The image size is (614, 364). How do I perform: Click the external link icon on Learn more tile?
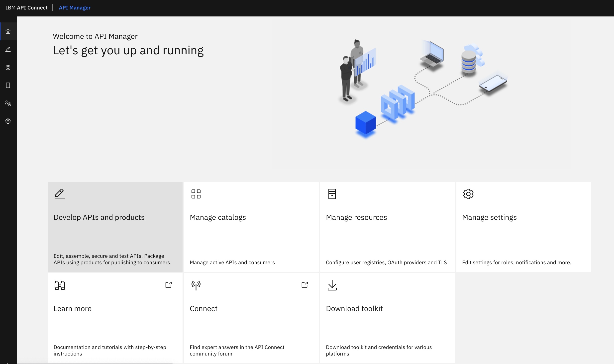coord(169,285)
